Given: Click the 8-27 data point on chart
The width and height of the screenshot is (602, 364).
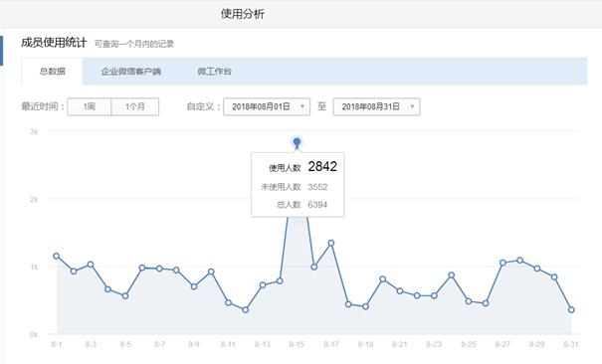Looking at the screenshot, I should tap(502, 263).
